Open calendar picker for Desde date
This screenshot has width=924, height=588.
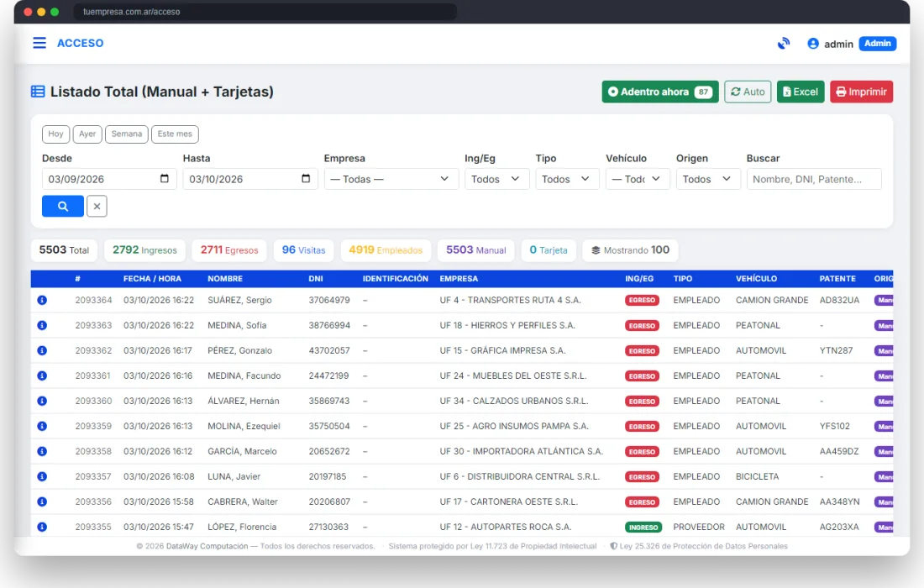[165, 179]
